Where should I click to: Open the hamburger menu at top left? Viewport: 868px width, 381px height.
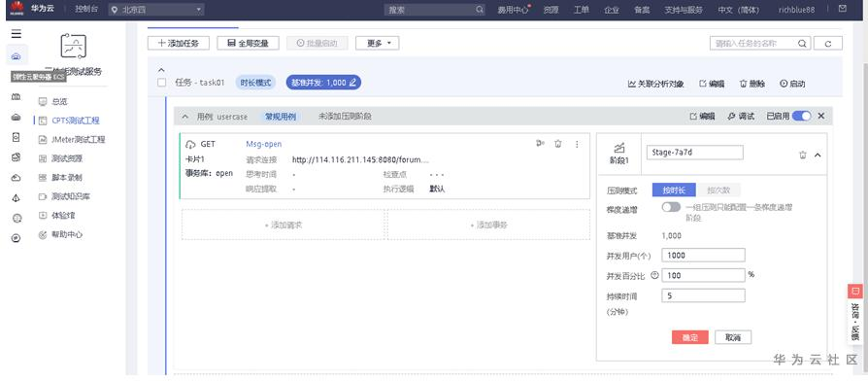coord(17,33)
